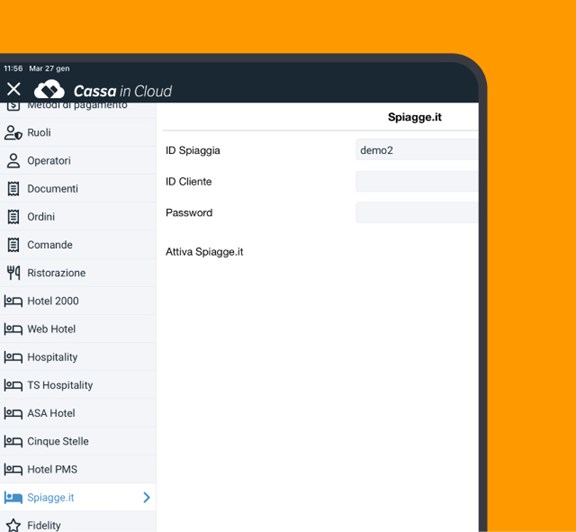Image resolution: width=576 pixels, height=532 pixels.
Task: Expand the Spiagge.it chevron arrow
Action: click(x=146, y=497)
